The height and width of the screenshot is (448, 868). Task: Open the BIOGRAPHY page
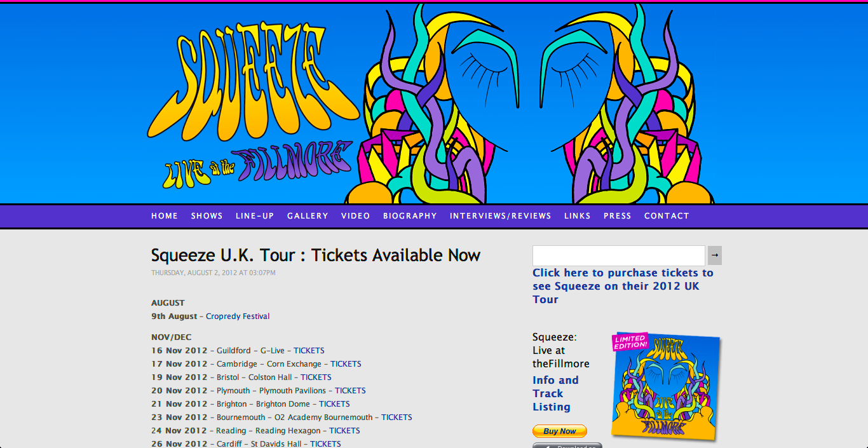pyautogui.click(x=410, y=216)
